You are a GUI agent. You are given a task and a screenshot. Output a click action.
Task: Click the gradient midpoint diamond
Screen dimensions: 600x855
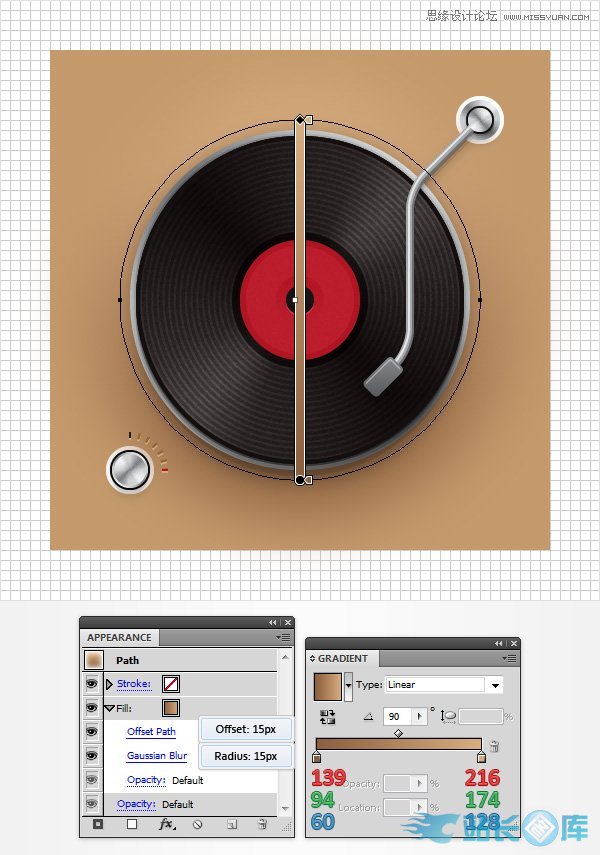[x=399, y=733]
